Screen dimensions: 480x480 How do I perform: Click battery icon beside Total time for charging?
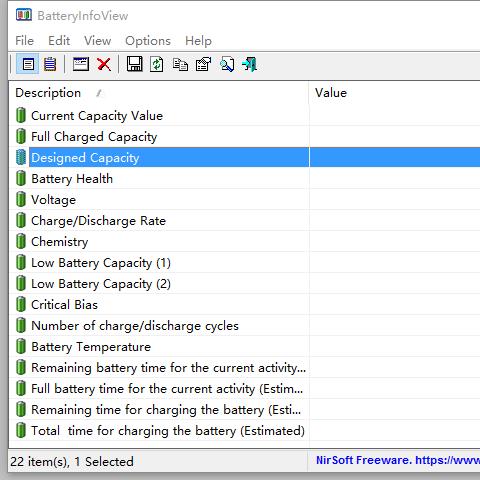pos(21,430)
